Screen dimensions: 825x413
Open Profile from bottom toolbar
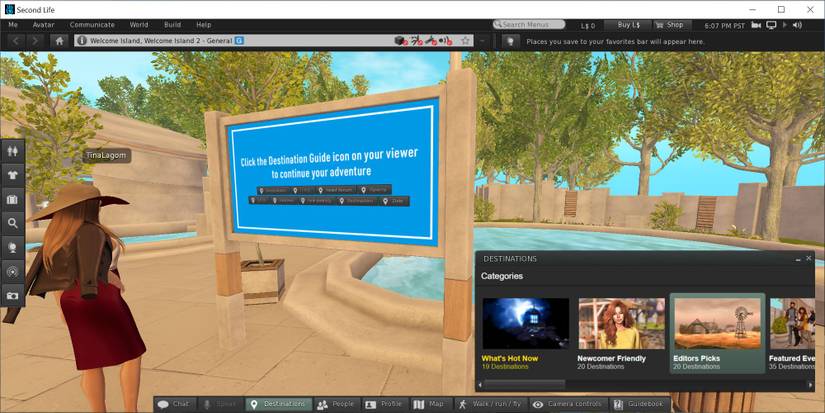tap(384, 404)
